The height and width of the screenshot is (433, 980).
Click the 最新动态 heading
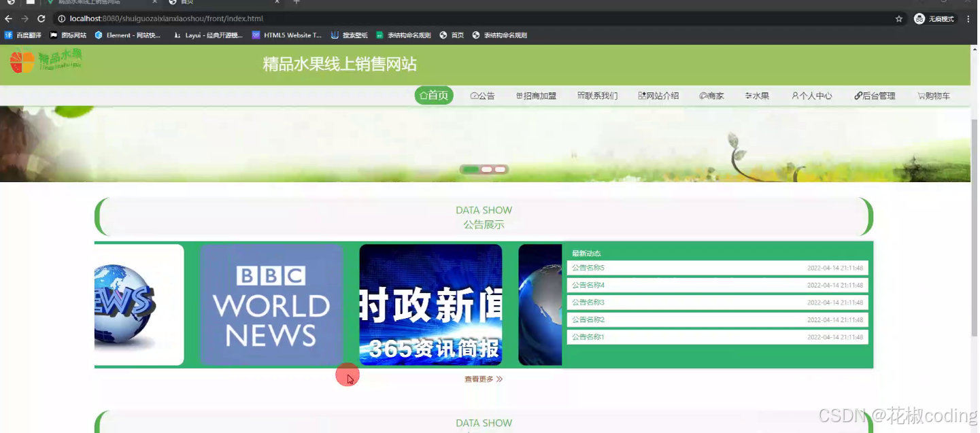click(x=586, y=254)
